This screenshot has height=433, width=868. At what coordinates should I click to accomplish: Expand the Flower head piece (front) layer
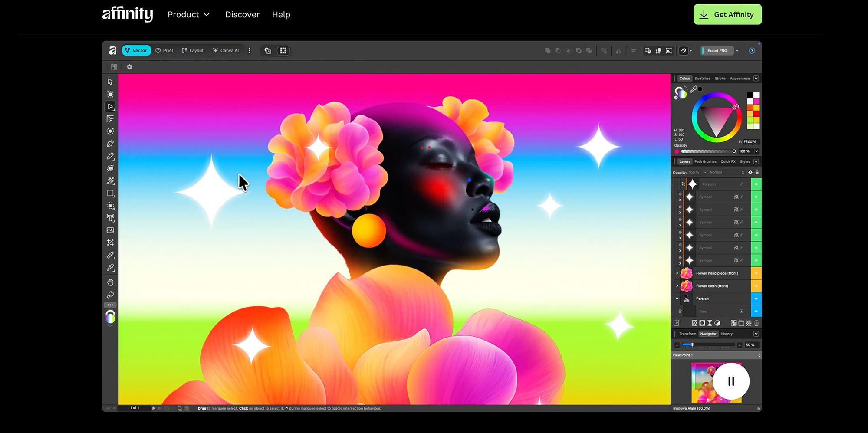[x=677, y=273]
